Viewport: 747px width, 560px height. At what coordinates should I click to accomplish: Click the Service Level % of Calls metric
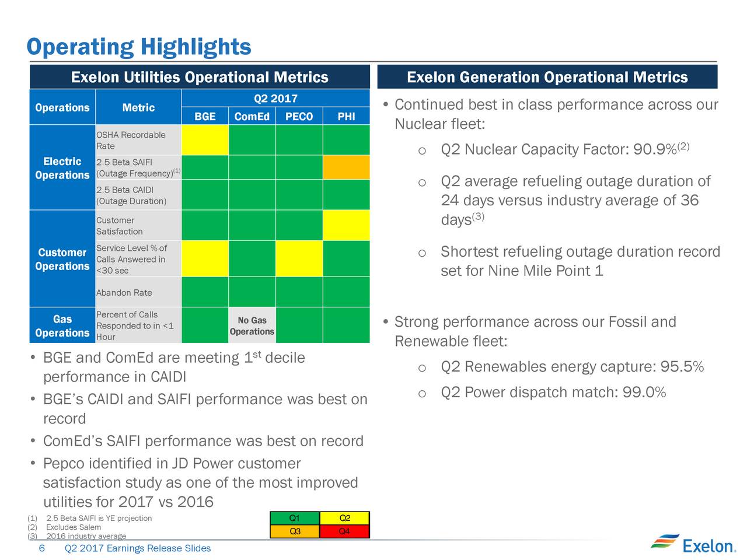pos(138,259)
